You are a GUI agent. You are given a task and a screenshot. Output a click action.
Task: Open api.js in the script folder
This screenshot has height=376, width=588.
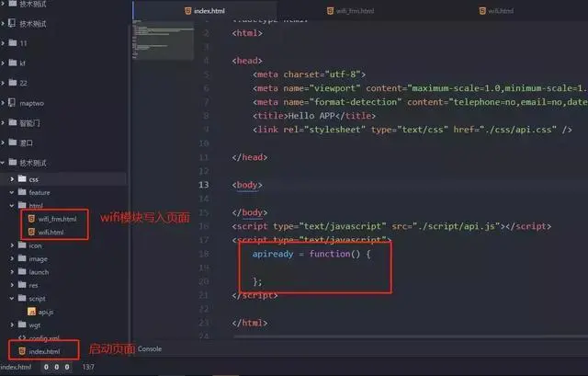coord(45,312)
